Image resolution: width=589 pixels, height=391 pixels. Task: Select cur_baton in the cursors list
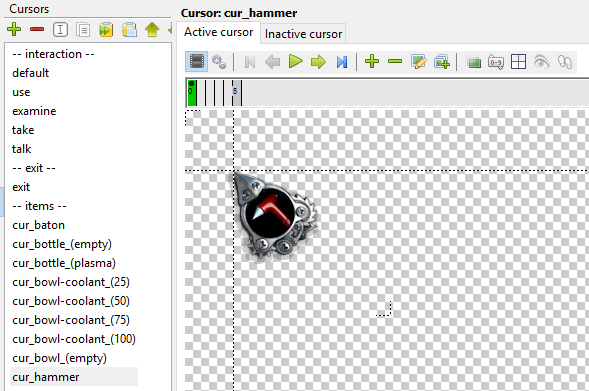[x=38, y=225]
